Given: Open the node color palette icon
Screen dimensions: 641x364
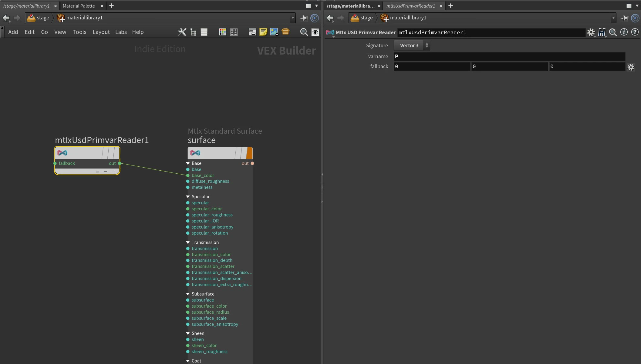Looking at the screenshot, I should coord(223,32).
